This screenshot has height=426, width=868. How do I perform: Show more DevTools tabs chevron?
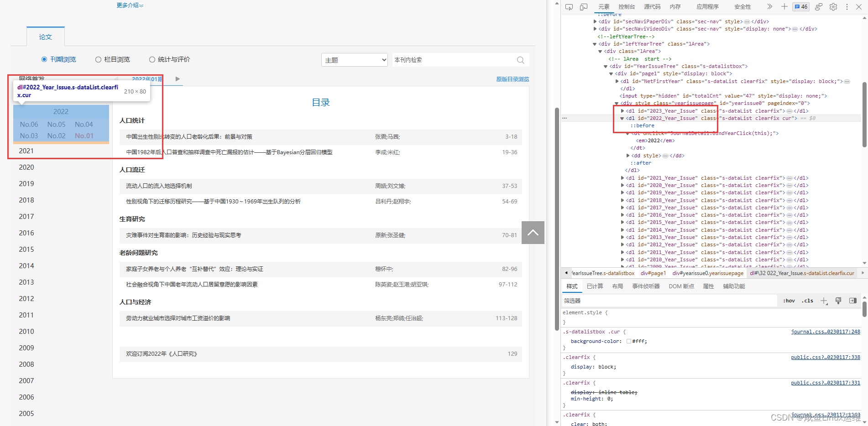tap(770, 6)
